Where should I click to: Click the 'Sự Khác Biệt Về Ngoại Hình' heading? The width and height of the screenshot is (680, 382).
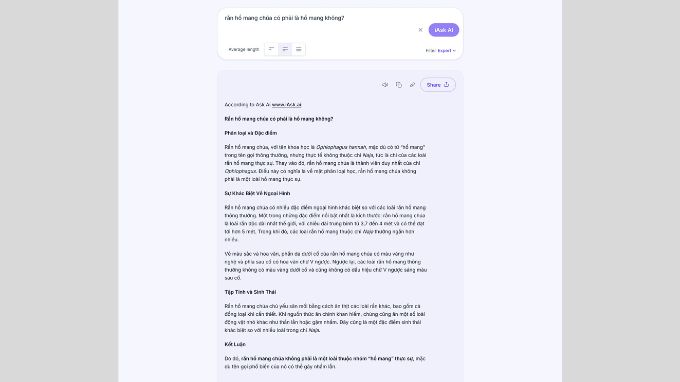257,193
